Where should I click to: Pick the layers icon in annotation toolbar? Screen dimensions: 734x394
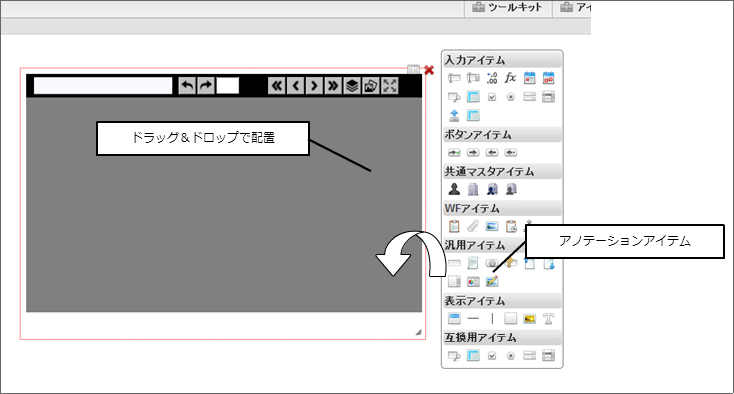[352, 86]
